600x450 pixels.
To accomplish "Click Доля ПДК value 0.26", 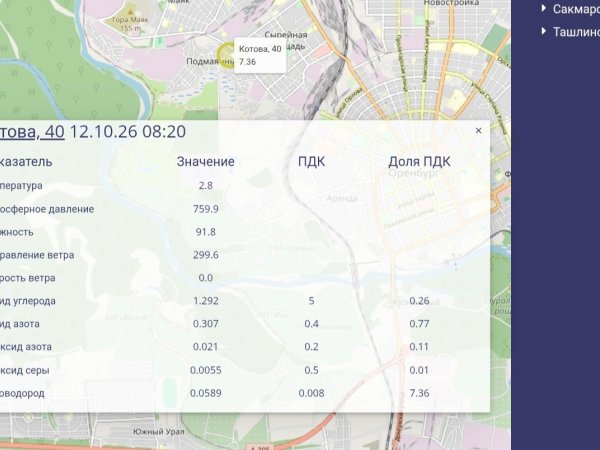I will click(419, 301).
